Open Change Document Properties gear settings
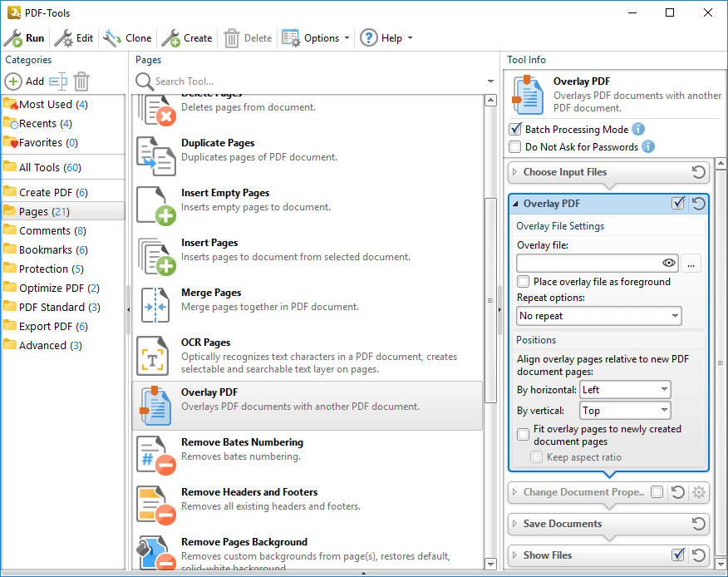The width and height of the screenshot is (728, 577). (x=699, y=492)
